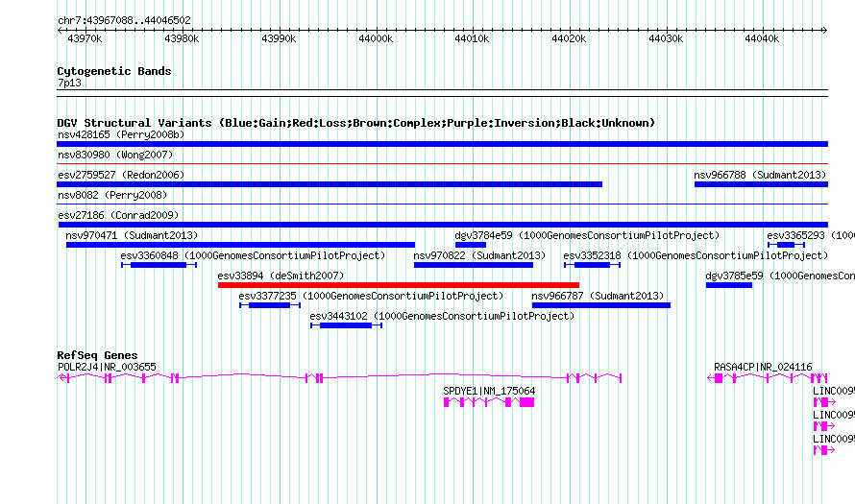Select the blue nsv966788 variant bar
This screenshot has width=855, height=504.
761,184
